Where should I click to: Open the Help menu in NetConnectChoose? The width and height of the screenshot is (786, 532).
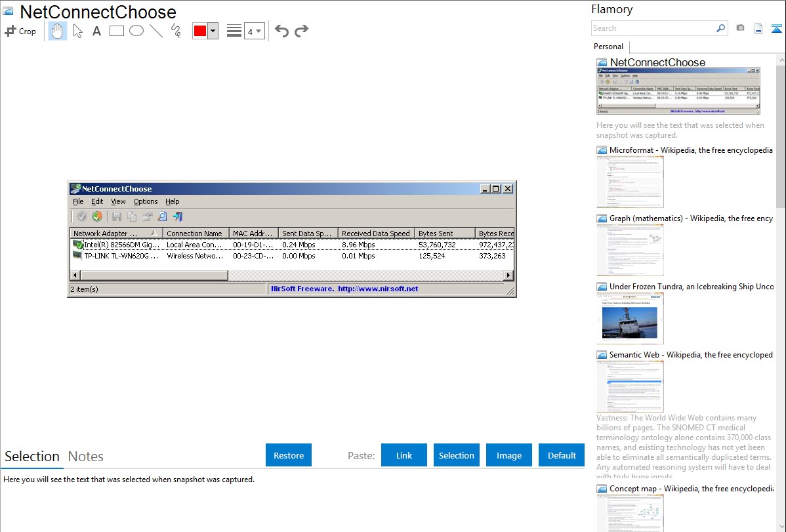[x=173, y=201]
